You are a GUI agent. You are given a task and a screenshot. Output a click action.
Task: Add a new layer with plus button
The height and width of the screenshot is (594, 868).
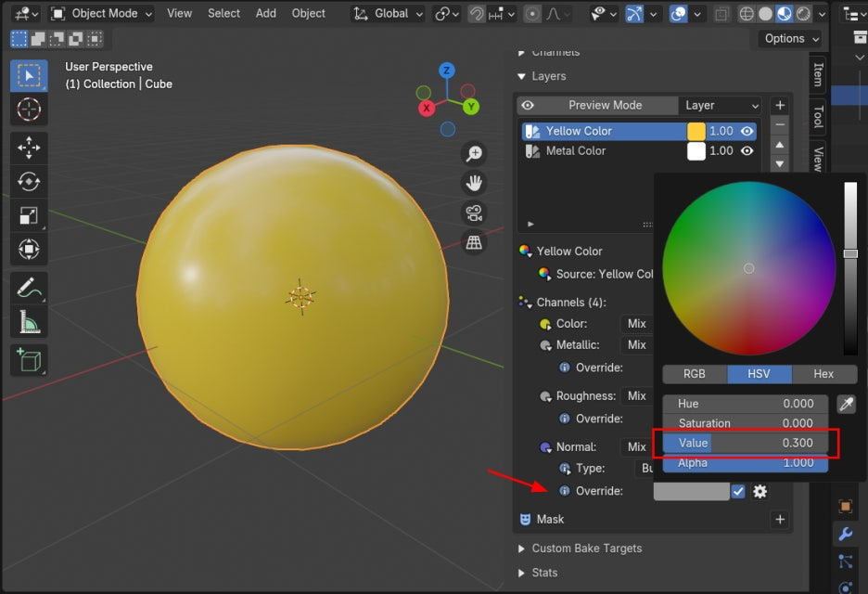coord(779,105)
